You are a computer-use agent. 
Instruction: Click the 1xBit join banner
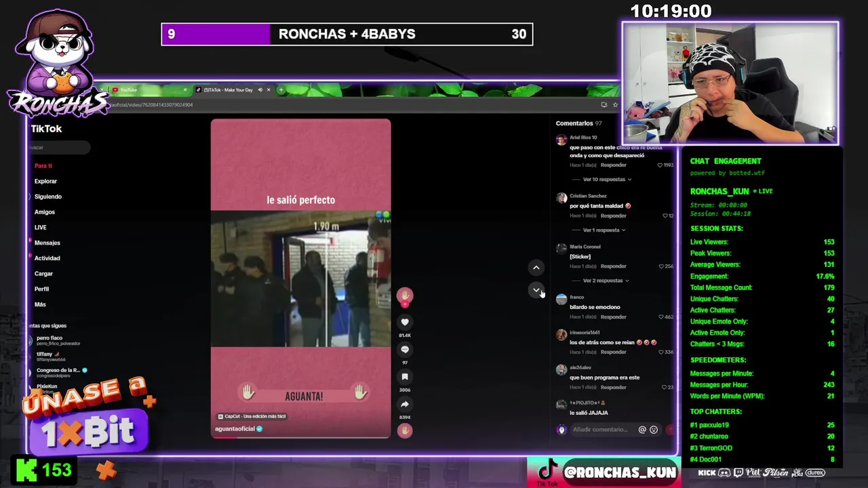(x=88, y=417)
